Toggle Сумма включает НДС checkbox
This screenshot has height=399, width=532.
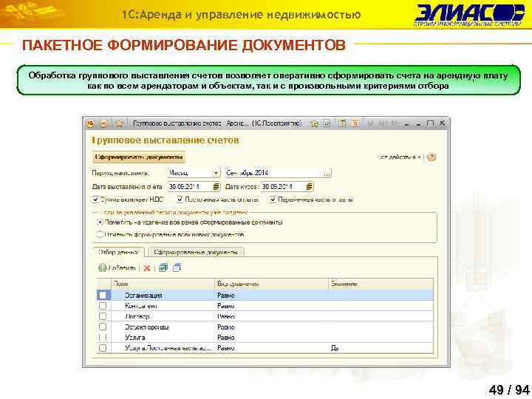(95, 199)
